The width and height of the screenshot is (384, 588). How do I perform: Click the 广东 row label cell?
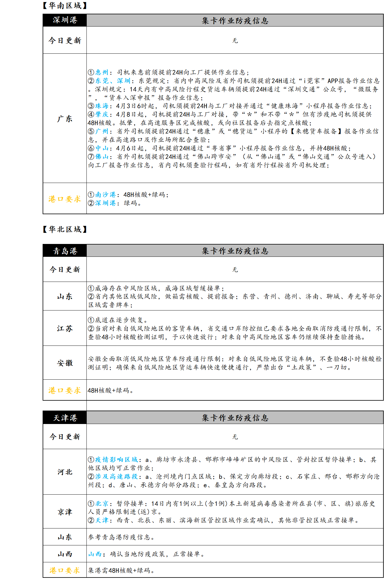(65, 119)
